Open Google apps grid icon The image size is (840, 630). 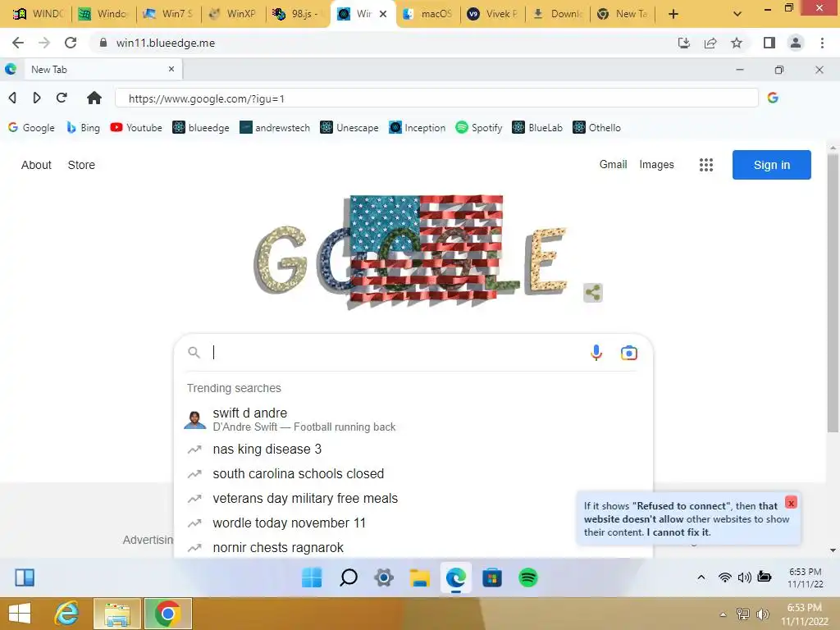click(706, 165)
